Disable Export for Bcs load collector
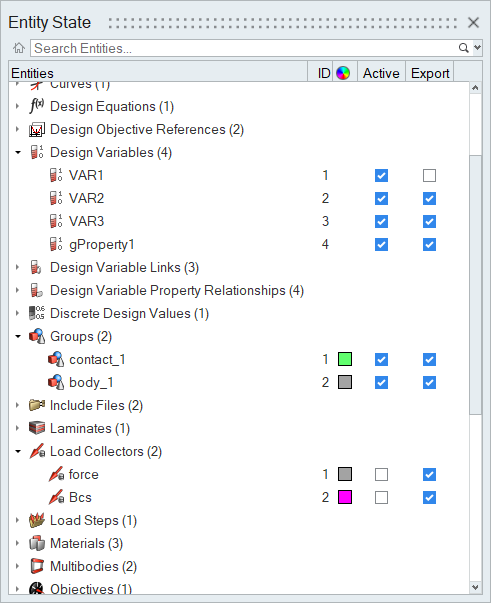The width and height of the screenshot is (491, 603). click(429, 498)
